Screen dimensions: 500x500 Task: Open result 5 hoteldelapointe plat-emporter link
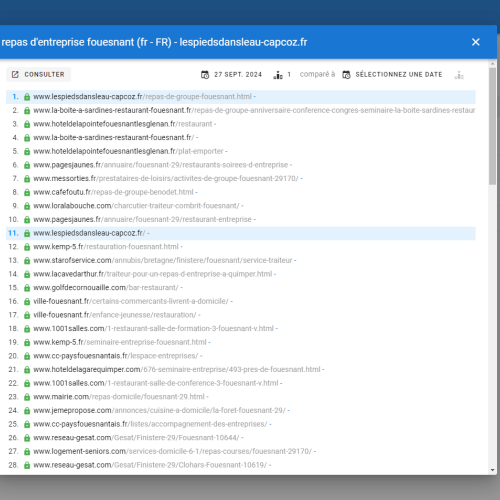(128, 151)
